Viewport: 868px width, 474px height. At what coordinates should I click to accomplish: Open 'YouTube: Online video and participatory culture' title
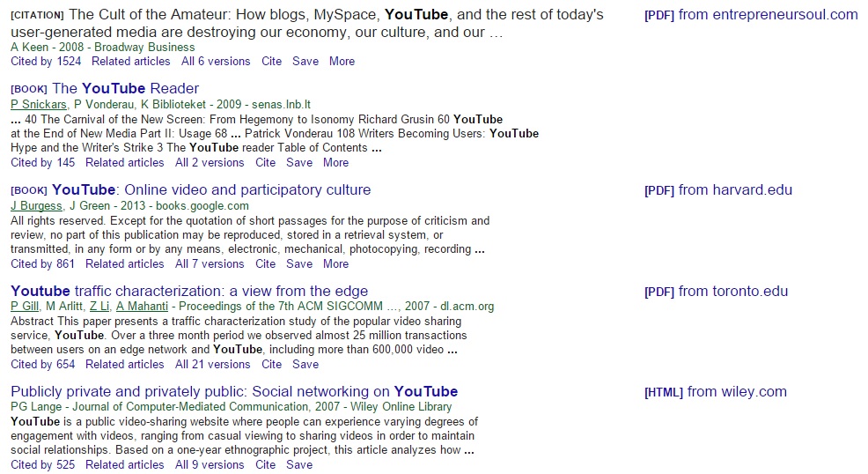[211, 190]
